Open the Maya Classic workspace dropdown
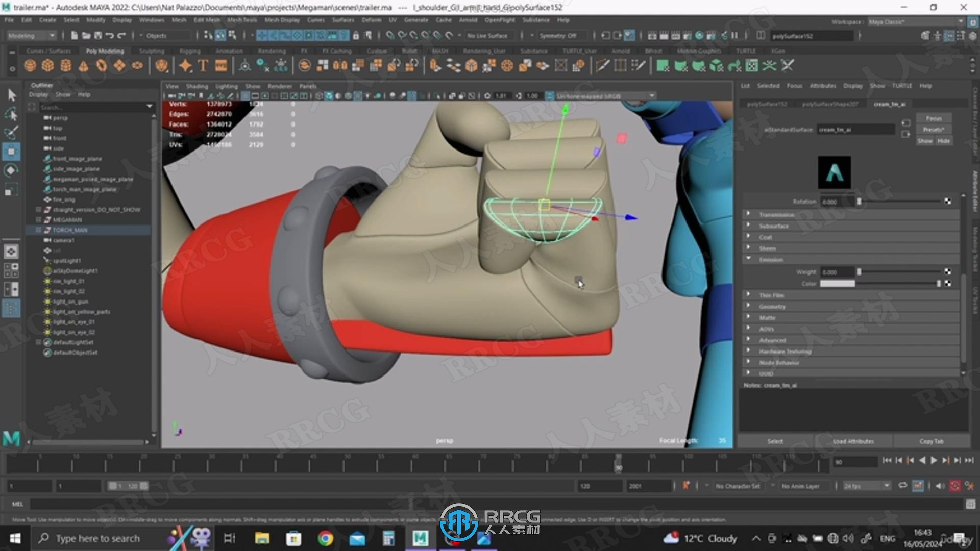The height and width of the screenshot is (551, 980). [916, 22]
